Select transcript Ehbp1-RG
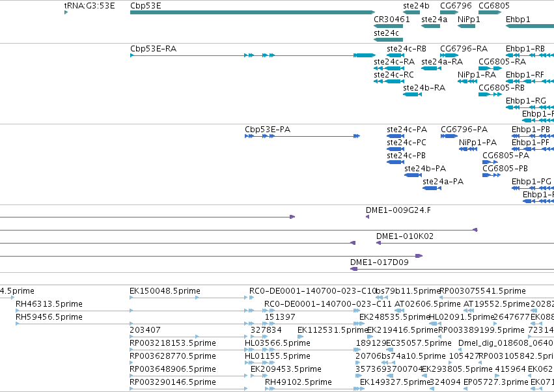Screen dimensions: 554x392 click(530, 107)
